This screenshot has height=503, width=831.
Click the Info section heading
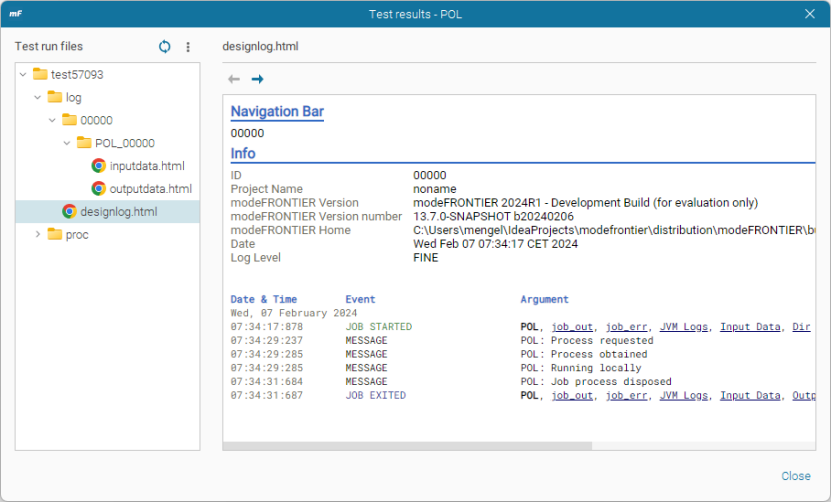[x=243, y=153]
